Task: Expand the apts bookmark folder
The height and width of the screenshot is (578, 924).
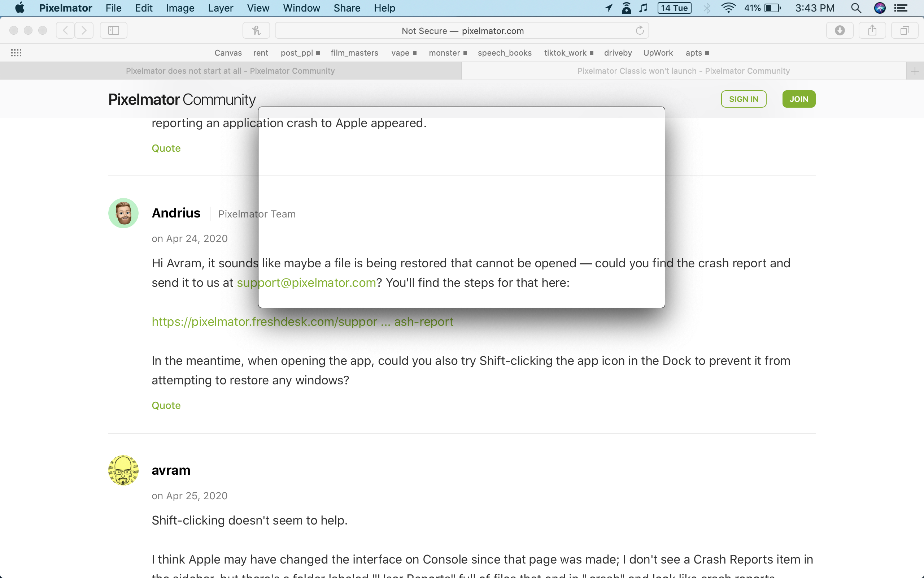Action: (697, 53)
